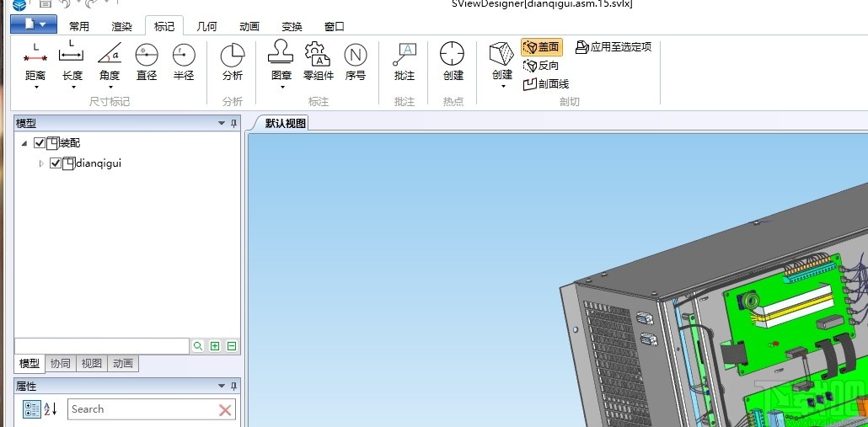Viewport: 868px width, 427px height.
Task: Click 创建 in the 热点 hotspot group
Action: [x=453, y=61]
